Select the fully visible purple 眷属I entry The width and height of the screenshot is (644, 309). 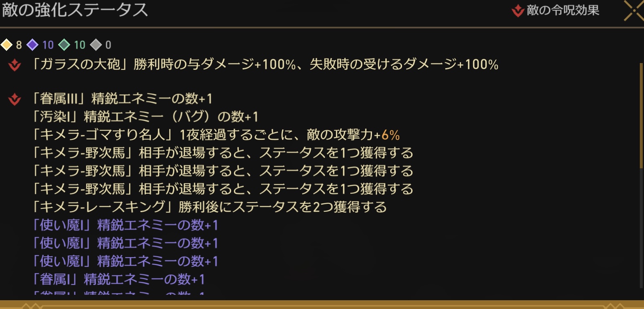coord(118,279)
